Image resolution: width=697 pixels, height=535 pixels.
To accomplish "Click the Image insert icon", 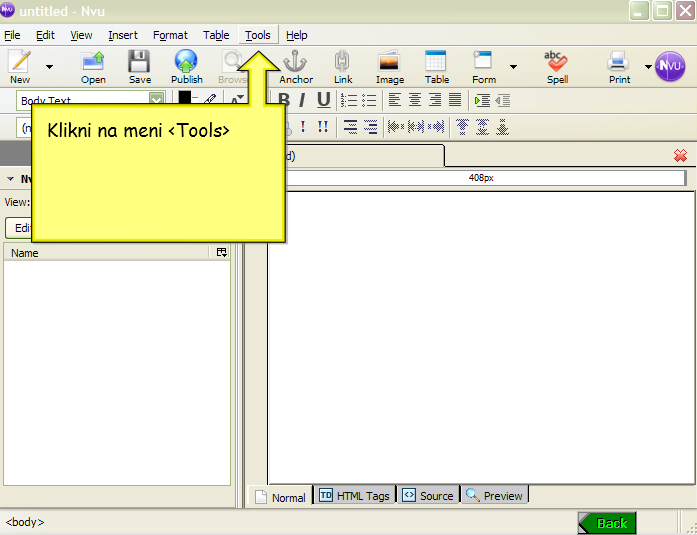I will point(389,66).
